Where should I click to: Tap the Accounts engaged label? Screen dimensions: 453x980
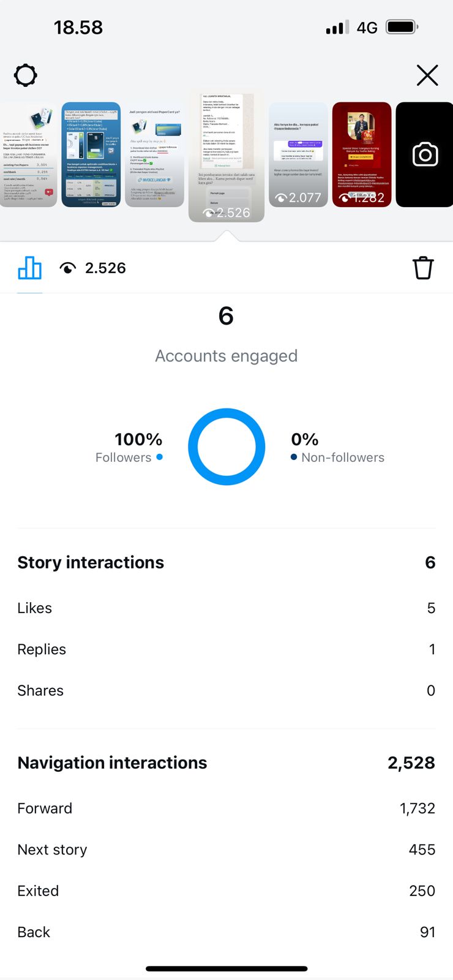click(x=226, y=356)
